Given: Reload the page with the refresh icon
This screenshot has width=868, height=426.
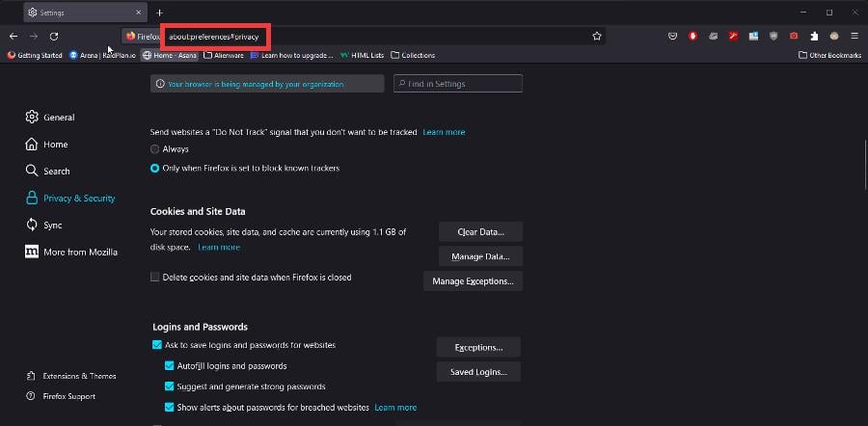Looking at the screenshot, I should point(54,36).
